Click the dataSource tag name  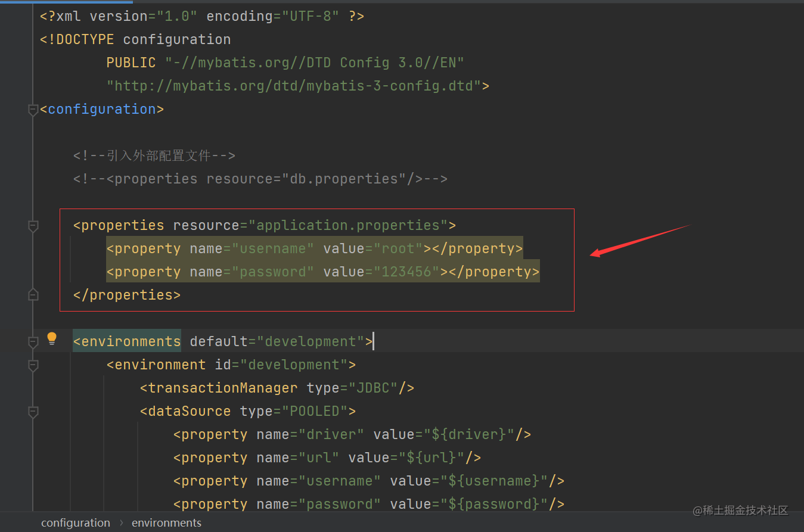[x=190, y=411]
